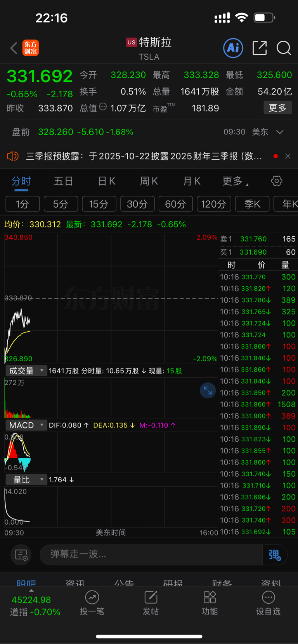Open the Ai assistant icon

pos(233,48)
